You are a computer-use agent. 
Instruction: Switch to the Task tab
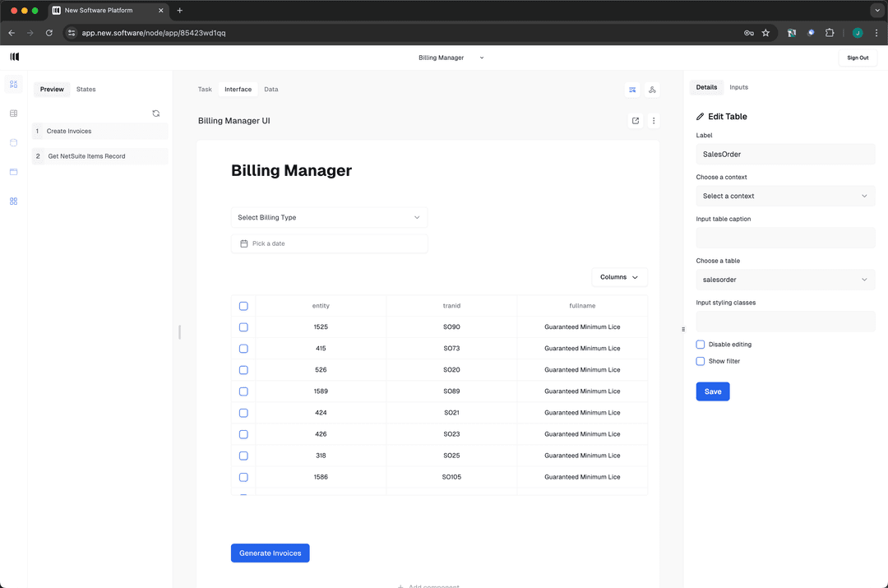pos(205,90)
